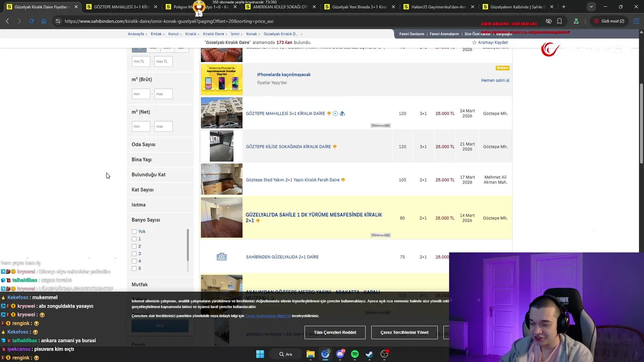This screenshot has height=362, width=644.
Task: Switch to Hakim35 Gayrimenkul'den tab
Action: (x=438, y=7)
